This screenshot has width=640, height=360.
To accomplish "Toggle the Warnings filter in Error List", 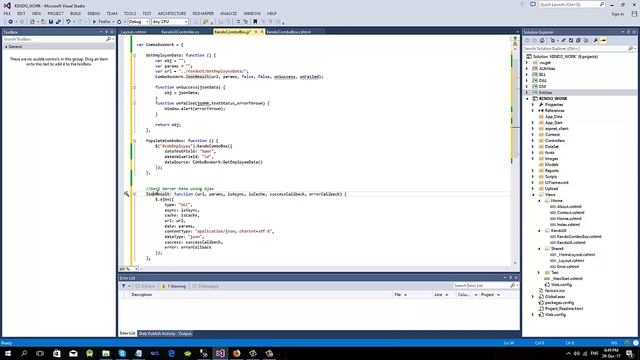I will [174, 286].
